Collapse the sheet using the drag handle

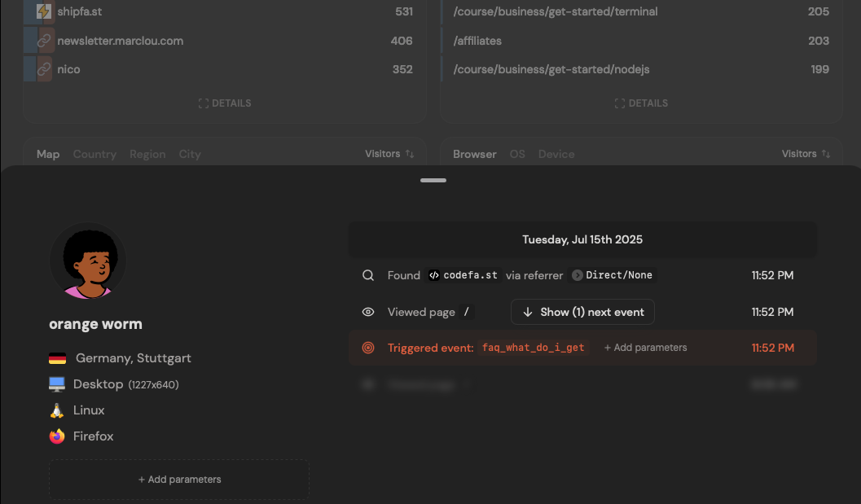coord(433,180)
